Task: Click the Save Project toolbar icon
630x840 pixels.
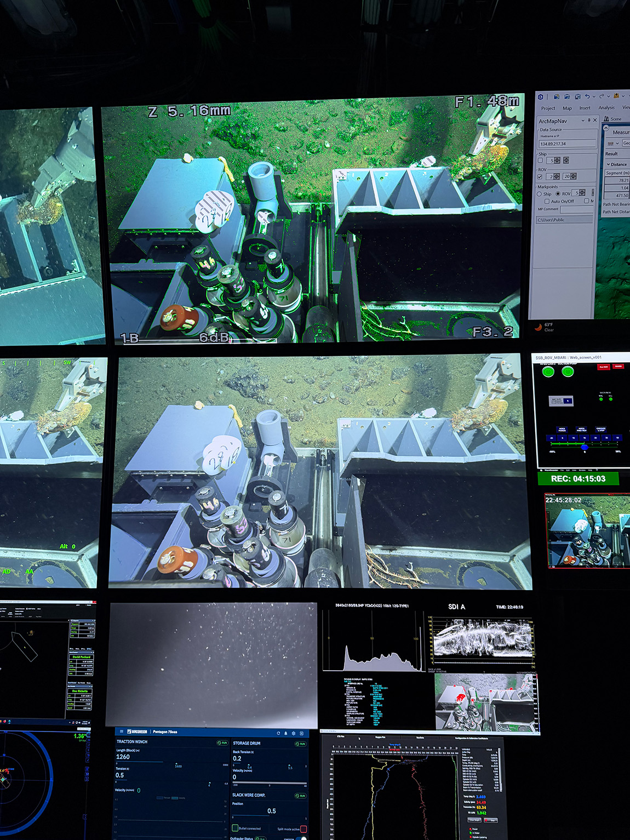Action: pyautogui.click(x=577, y=96)
